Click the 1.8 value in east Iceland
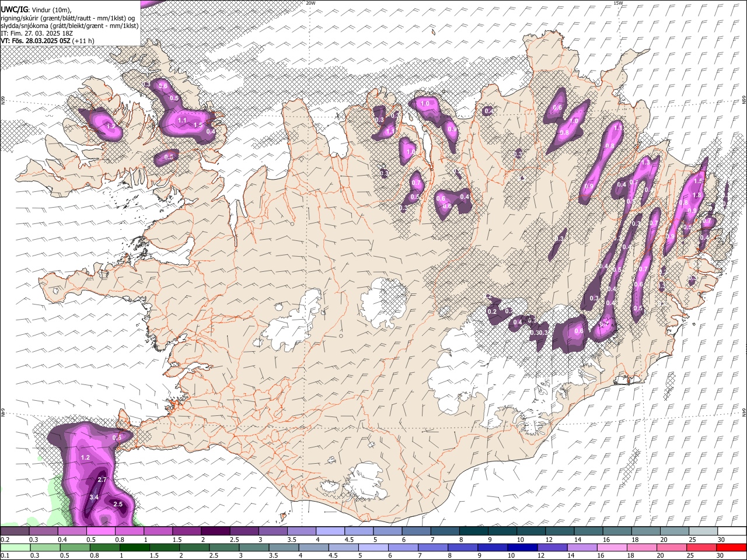 pos(696,195)
